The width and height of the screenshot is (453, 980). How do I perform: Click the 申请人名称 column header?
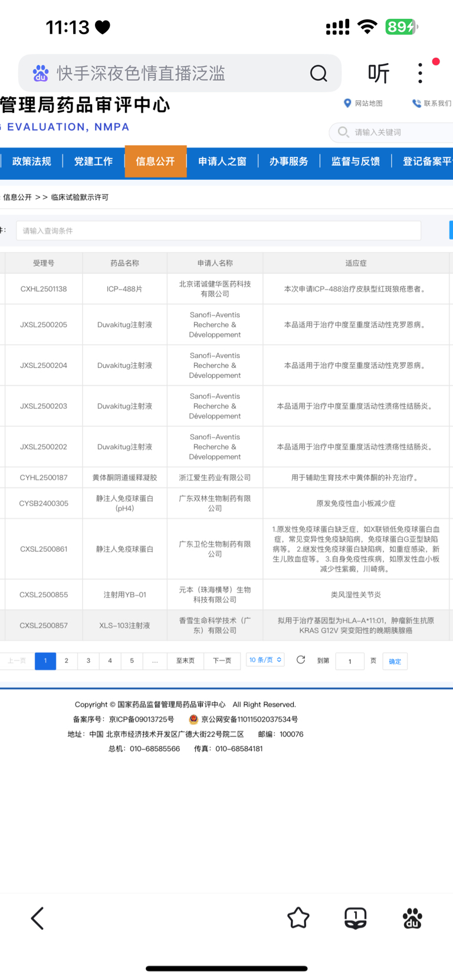click(x=215, y=263)
